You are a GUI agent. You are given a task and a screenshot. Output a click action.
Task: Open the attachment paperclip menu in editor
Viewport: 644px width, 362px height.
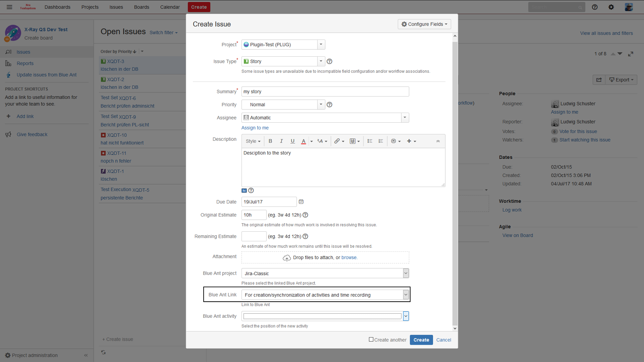[x=355, y=141]
